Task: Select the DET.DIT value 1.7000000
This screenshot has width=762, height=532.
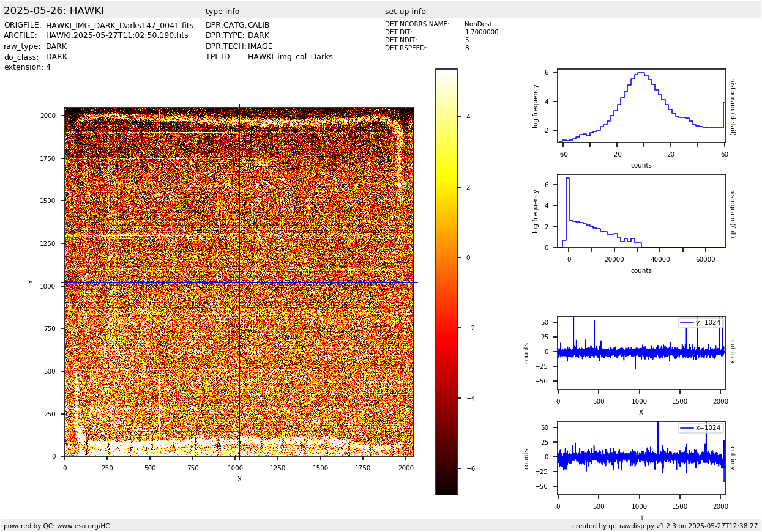Action: [481, 32]
